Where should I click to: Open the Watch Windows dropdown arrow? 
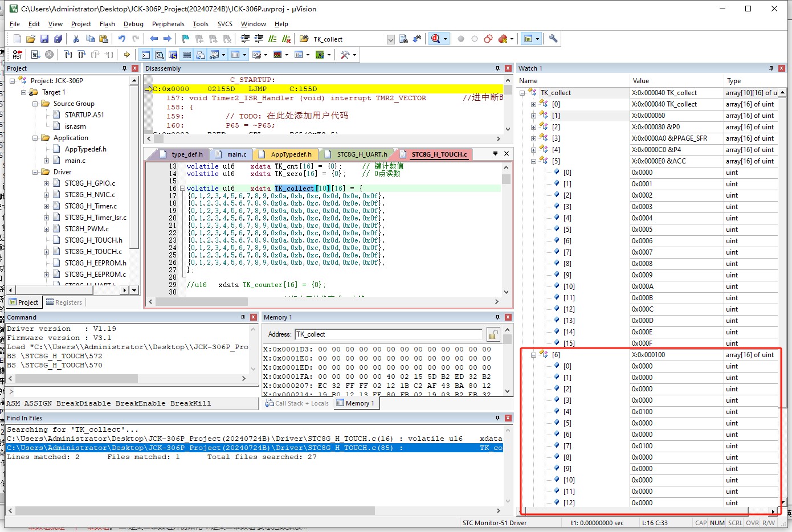tap(223, 55)
